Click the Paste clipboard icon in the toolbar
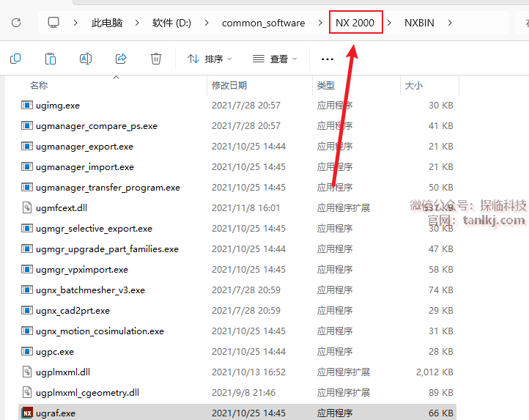The width and height of the screenshot is (529, 420). (x=51, y=59)
